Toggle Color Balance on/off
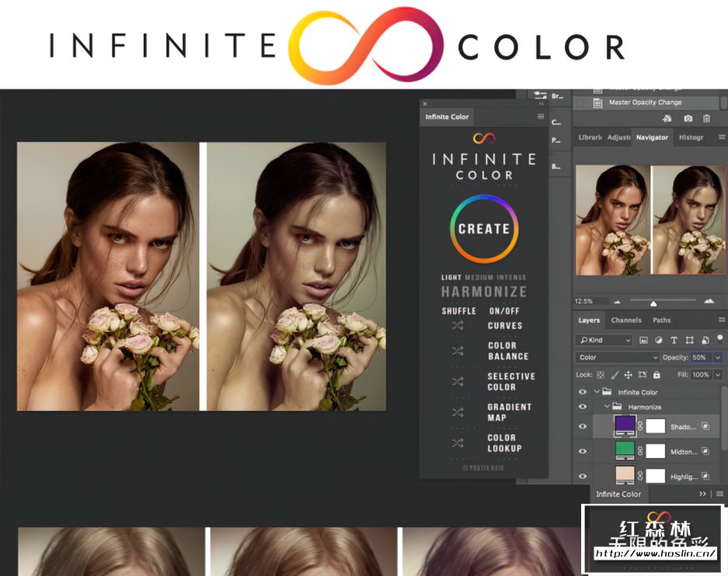The image size is (728, 576). point(508,351)
